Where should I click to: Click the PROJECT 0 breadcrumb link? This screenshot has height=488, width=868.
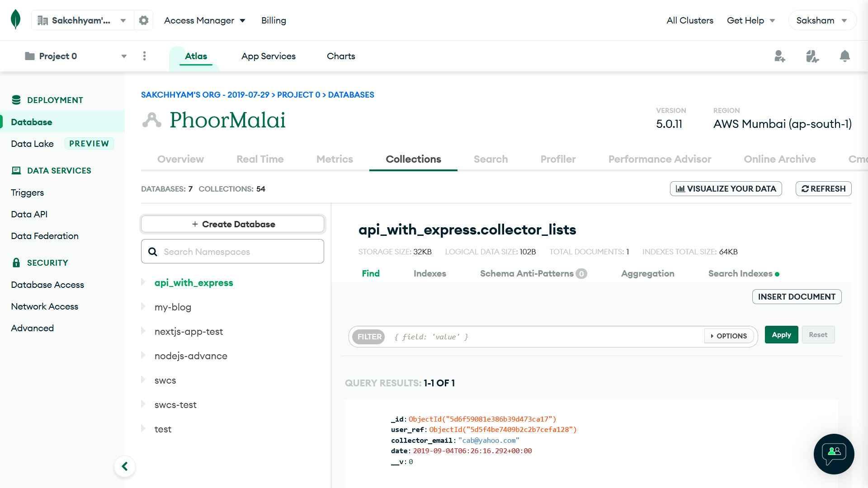click(x=298, y=95)
